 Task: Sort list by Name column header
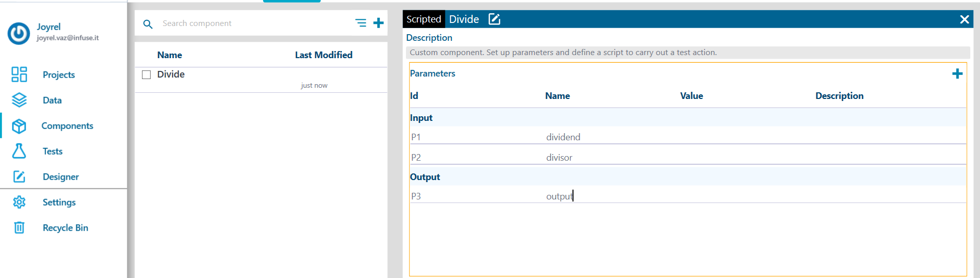[x=170, y=55]
